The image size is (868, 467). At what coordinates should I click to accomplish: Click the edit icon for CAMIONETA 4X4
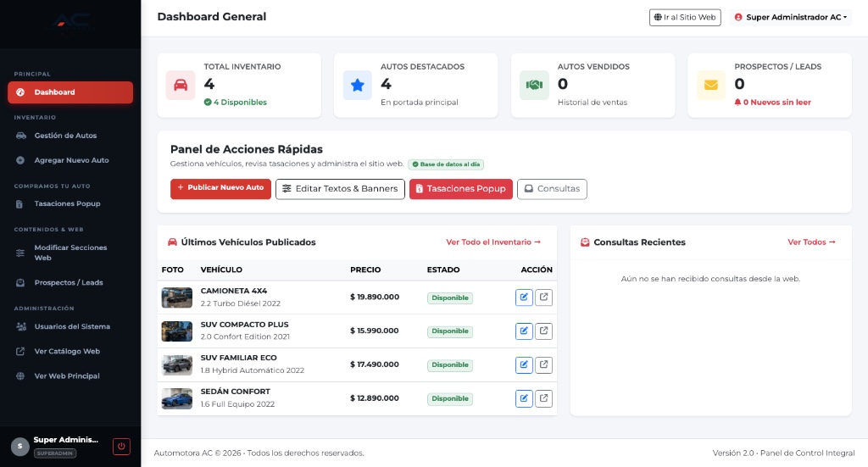click(524, 297)
